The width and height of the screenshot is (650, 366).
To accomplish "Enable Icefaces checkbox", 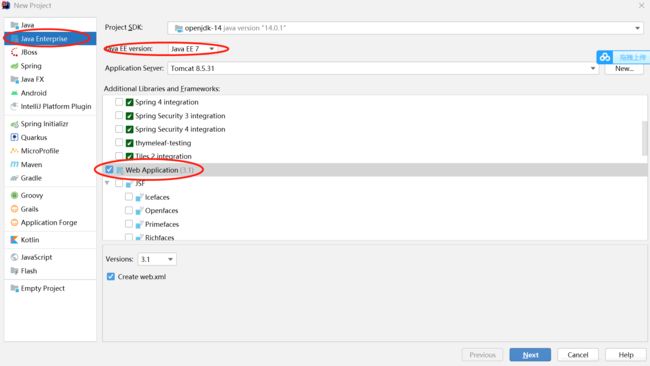I will click(x=129, y=197).
